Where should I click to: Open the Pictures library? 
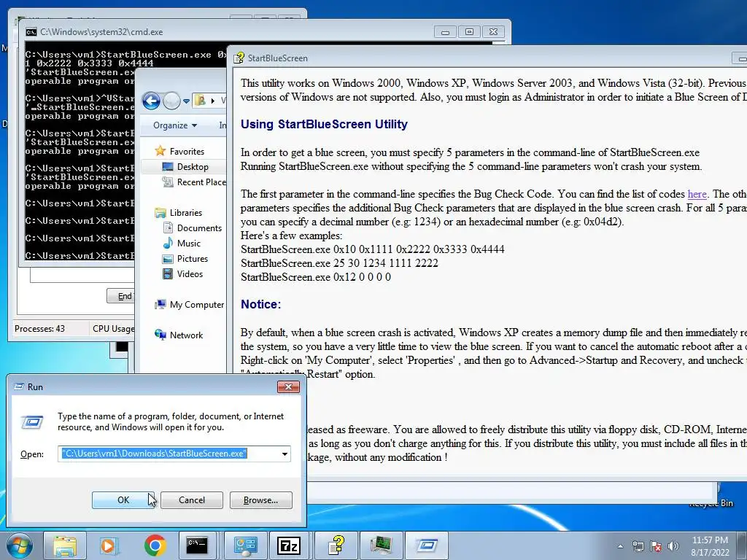pos(193,259)
